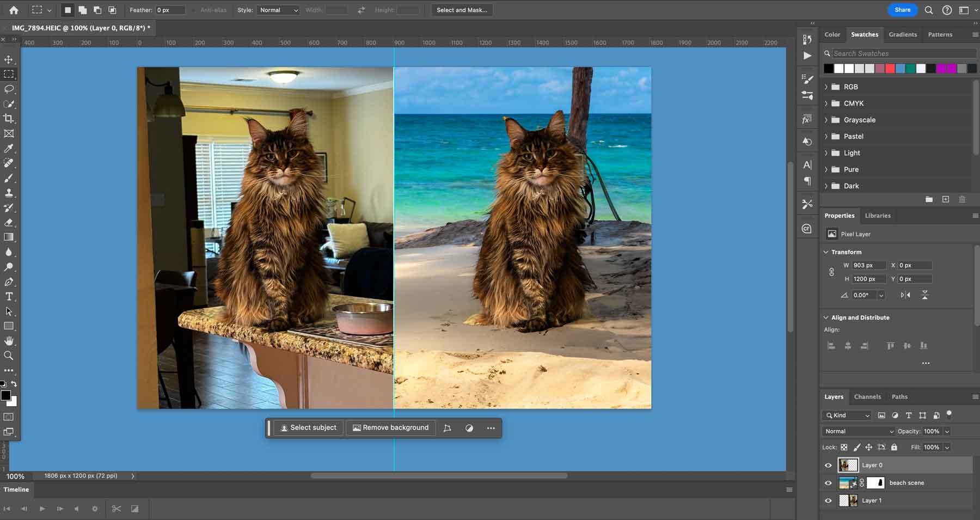Click the Remove background button
The width and height of the screenshot is (980, 520).
click(390, 428)
